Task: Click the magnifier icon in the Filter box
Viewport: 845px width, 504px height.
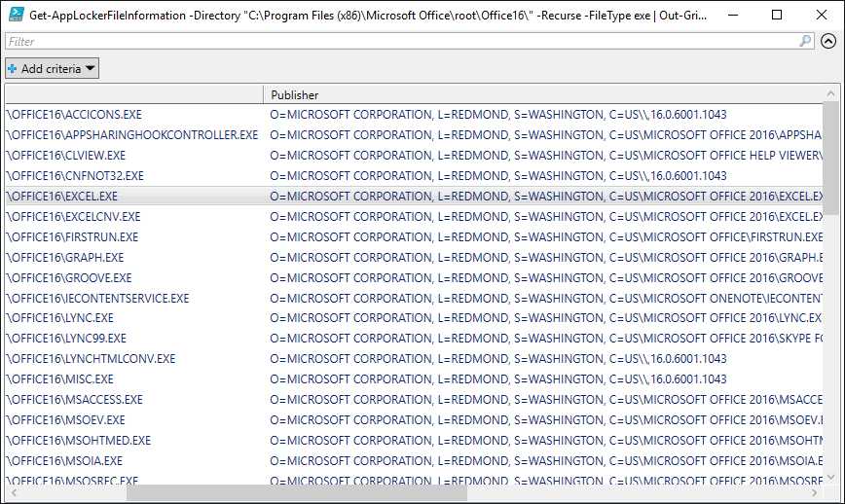Action: click(805, 42)
